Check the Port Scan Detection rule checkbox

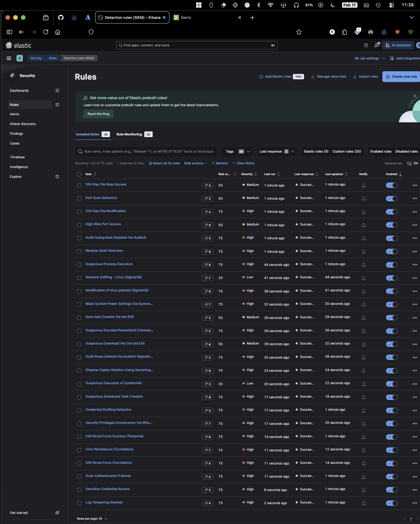pyautogui.click(x=79, y=199)
